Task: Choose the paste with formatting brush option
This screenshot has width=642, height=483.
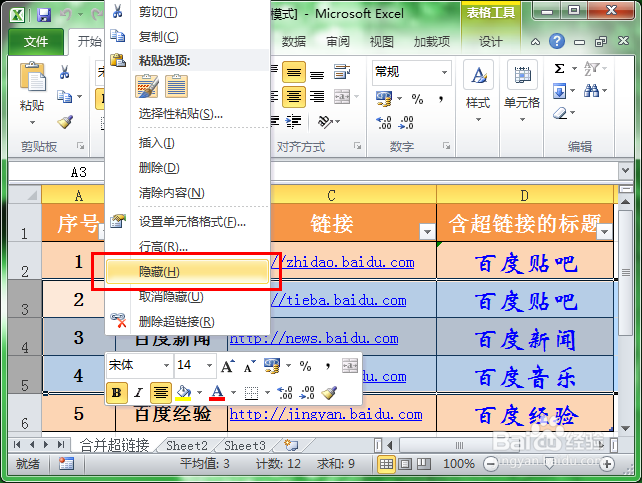Action: 147,86
